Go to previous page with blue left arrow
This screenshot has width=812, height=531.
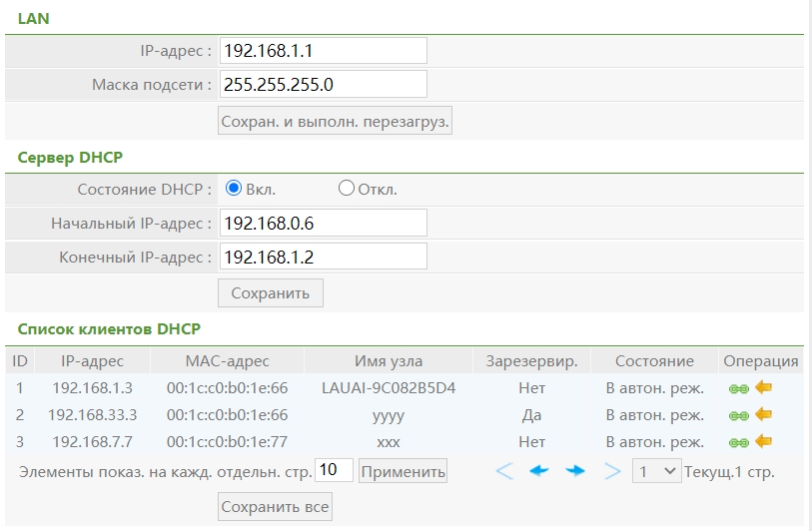click(539, 470)
